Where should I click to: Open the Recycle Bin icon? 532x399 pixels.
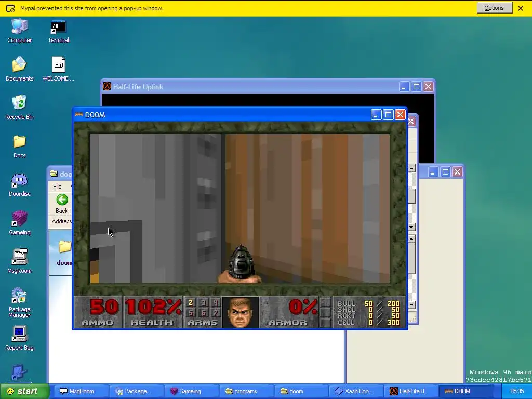pyautogui.click(x=19, y=107)
